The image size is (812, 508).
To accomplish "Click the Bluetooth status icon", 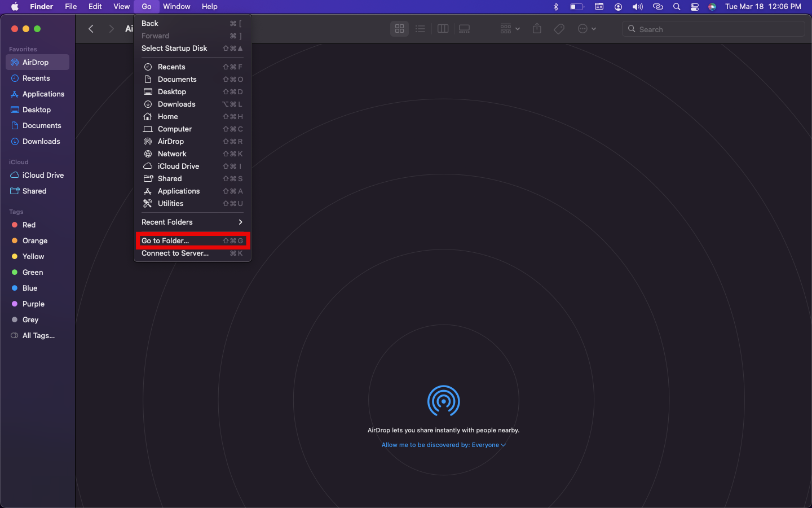I will pyautogui.click(x=555, y=6).
